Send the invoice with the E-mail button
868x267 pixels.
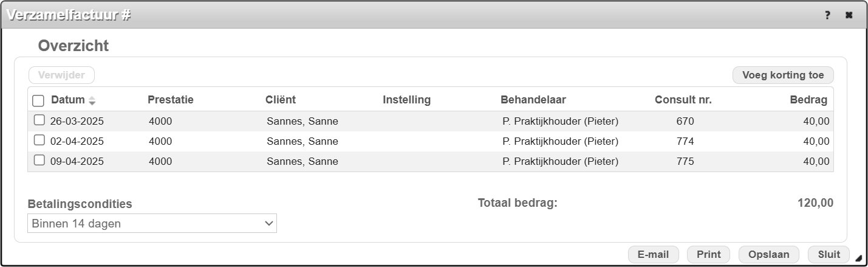click(653, 255)
